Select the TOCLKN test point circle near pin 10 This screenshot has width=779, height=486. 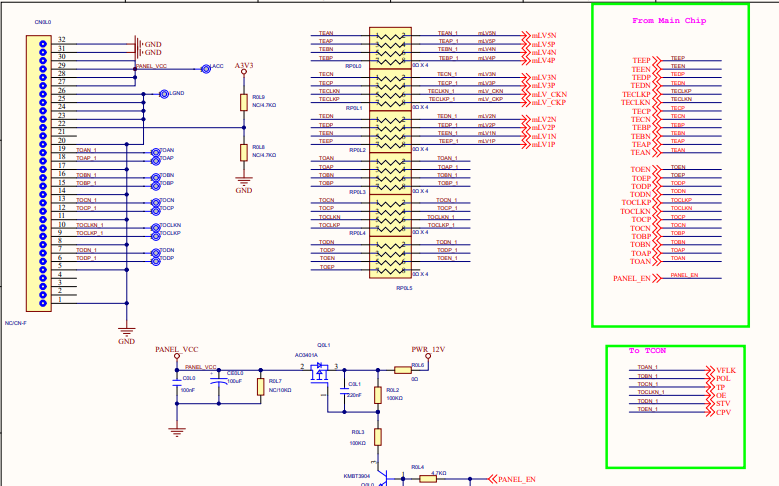pyautogui.click(x=156, y=228)
